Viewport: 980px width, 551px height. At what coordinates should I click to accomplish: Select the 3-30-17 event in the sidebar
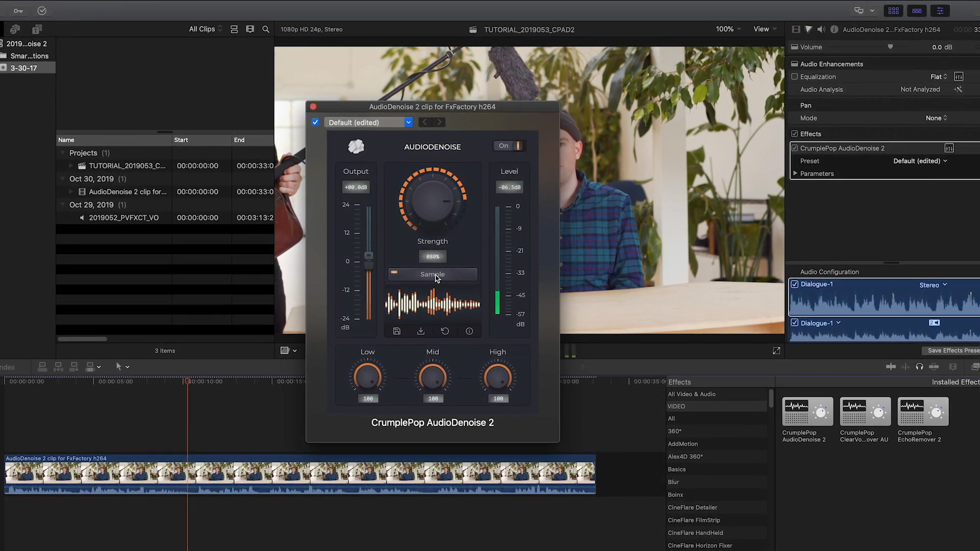28,68
